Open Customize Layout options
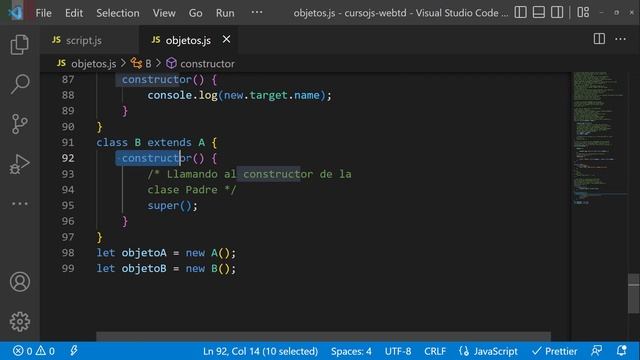Viewport: 640px width, 360px height. (x=583, y=12)
